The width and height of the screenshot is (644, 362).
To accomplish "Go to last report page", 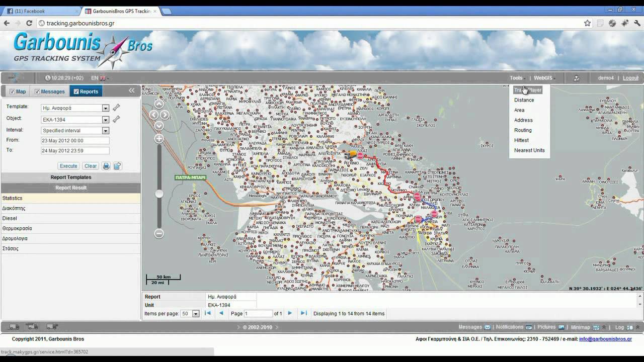I will click(303, 313).
